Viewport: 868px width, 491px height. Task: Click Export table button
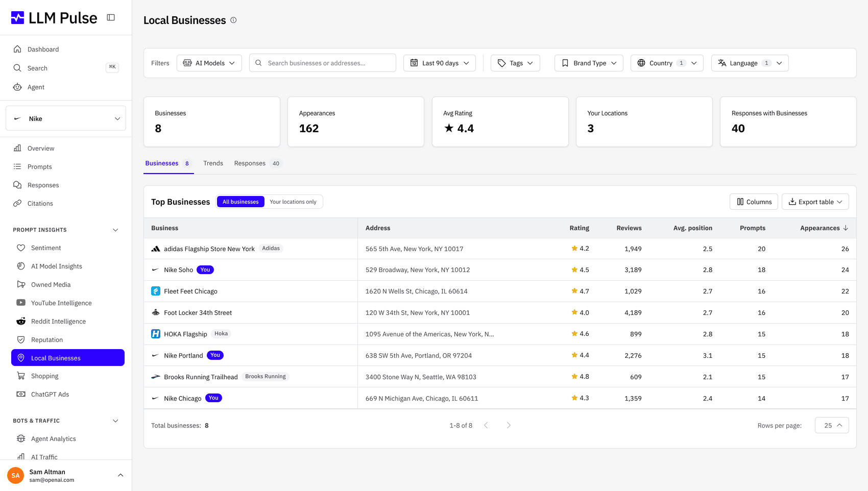click(x=815, y=202)
